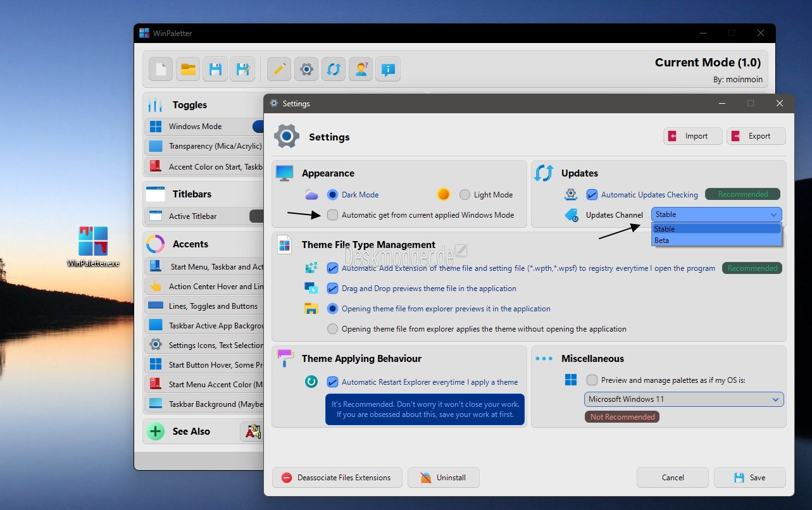Click the blue info speech bubble icon
Screen dimensions: 812x510
[x=389, y=69]
